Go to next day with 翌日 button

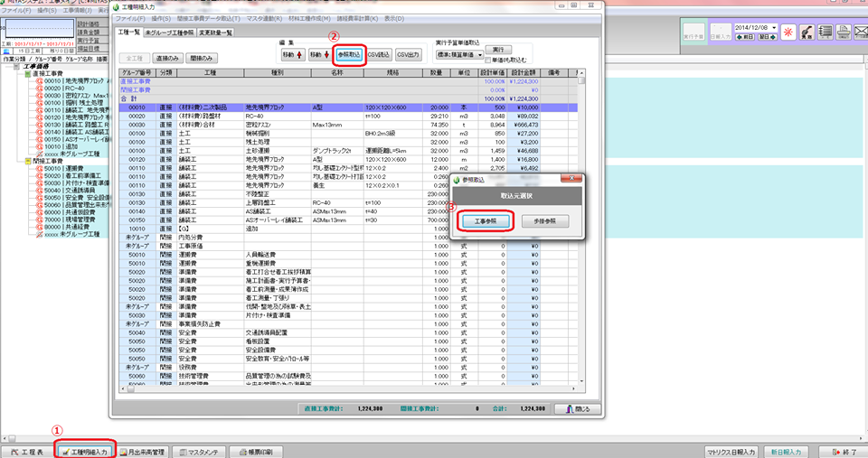pos(767,36)
